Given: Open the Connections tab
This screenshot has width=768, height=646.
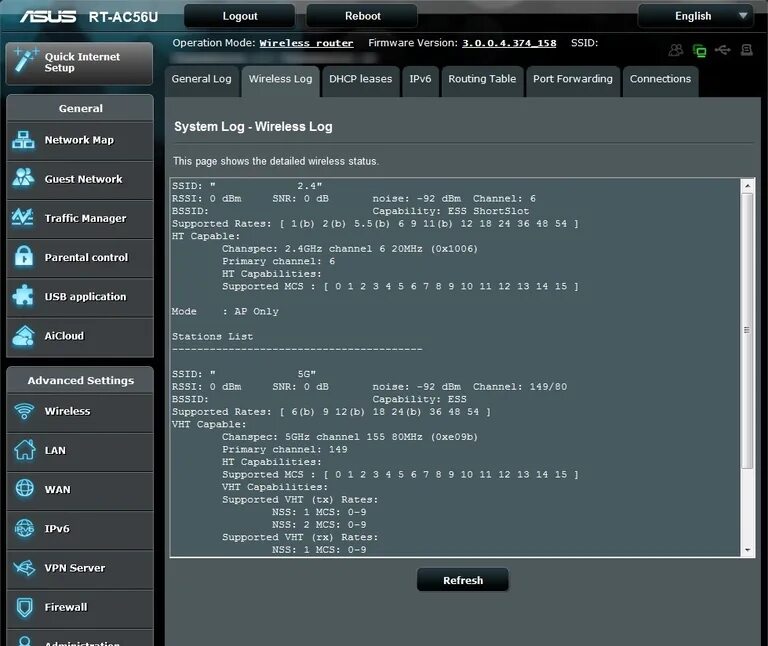Looking at the screenshot, I should point(660,79).
